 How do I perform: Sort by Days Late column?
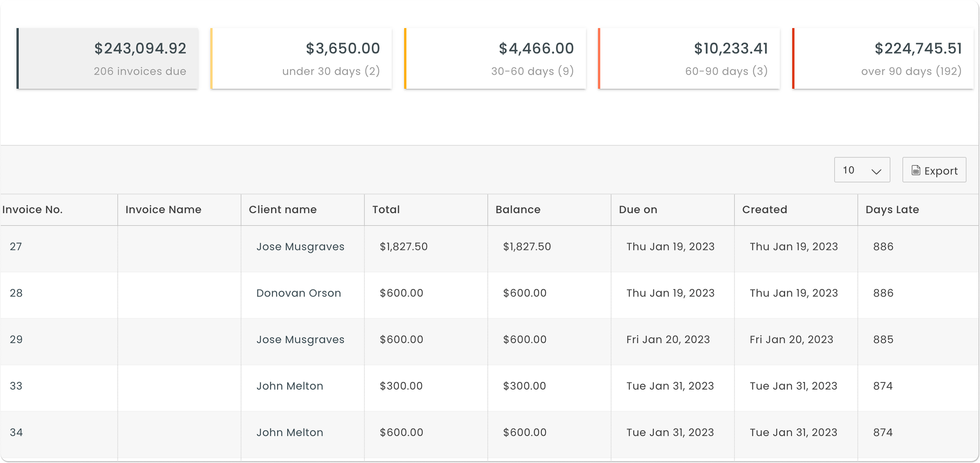point(892,209)
